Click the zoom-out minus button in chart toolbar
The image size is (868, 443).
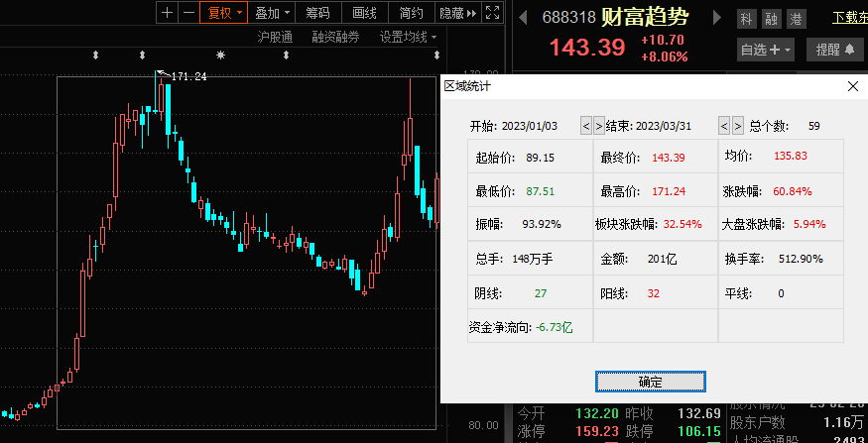point(186,13)
